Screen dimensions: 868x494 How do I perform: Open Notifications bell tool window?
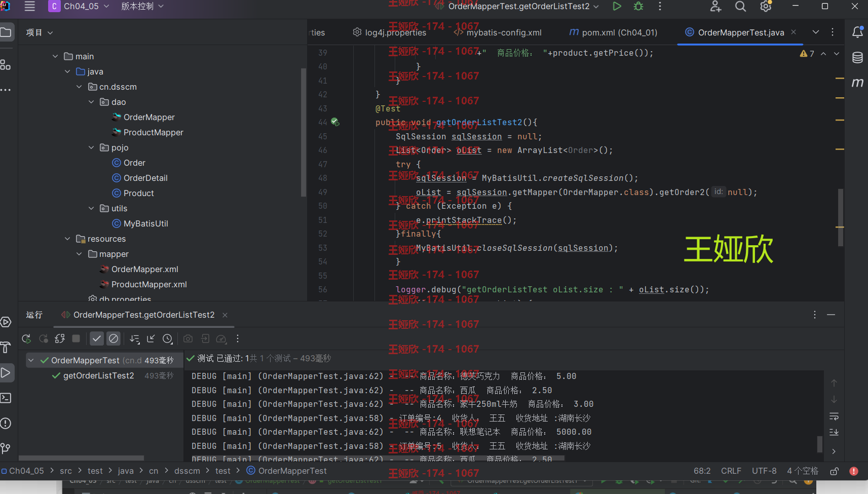pyautogui.click(x=857, y=32)
